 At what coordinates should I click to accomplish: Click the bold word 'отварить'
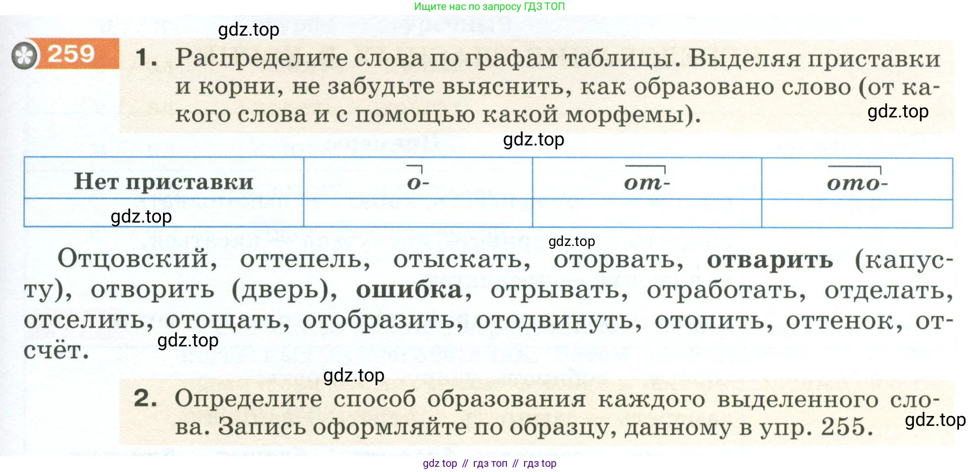pos(770,261)
